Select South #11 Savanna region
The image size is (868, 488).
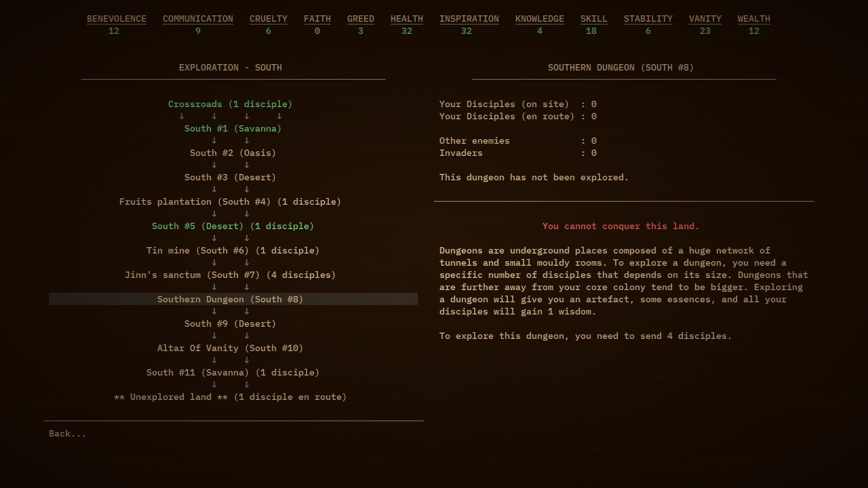point(232,372)
